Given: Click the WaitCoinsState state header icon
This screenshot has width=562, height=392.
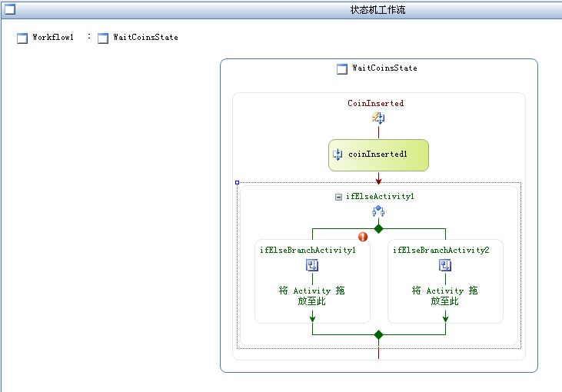Looking at the screenshot, I should (342, 69).
